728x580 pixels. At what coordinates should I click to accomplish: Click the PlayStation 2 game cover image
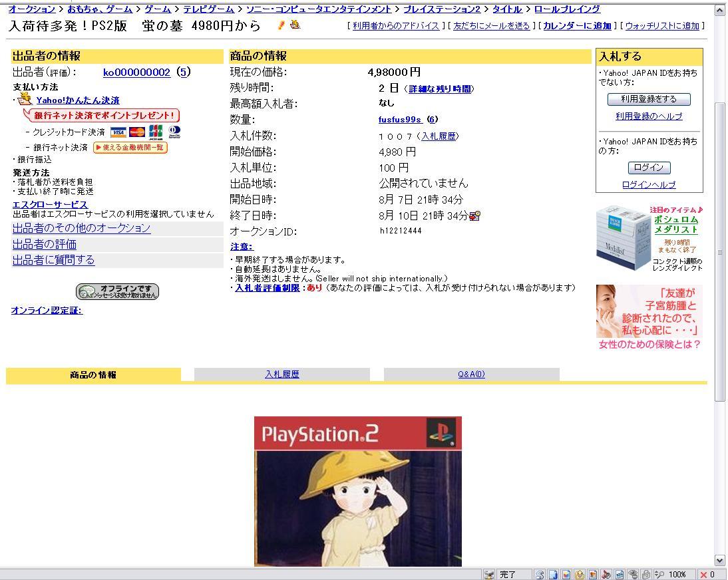[x=357, y=492]
